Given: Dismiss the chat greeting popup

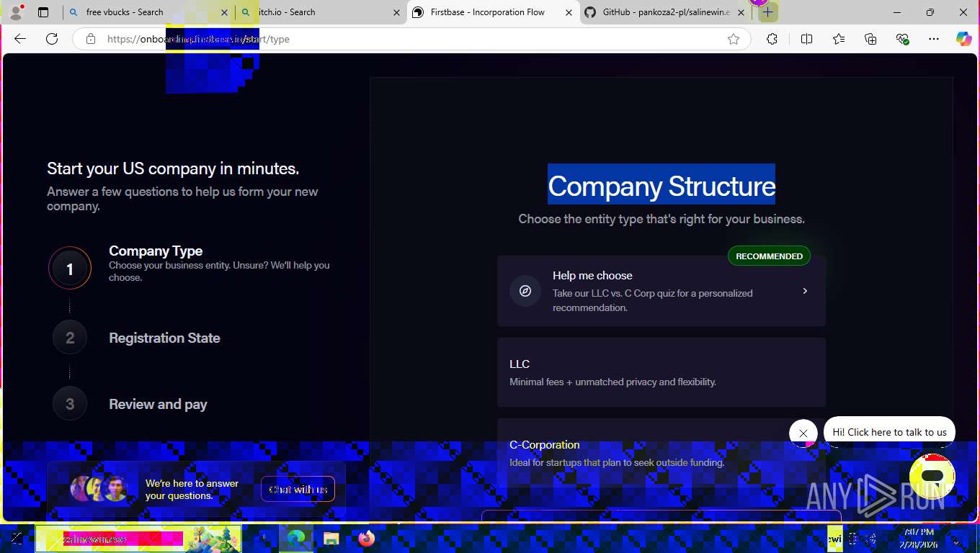Looking at the screenshot, I should pyautogui.click(x=803, y=433).
